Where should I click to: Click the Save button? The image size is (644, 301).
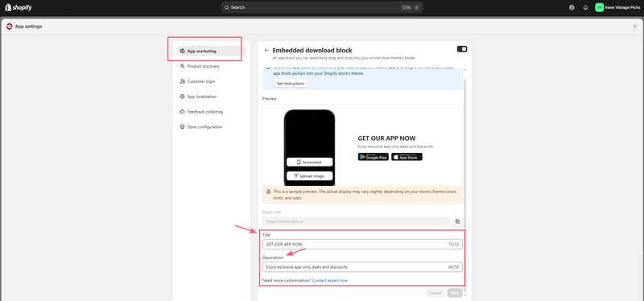455,293
